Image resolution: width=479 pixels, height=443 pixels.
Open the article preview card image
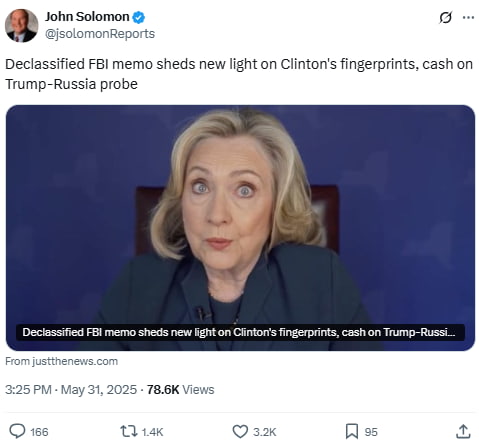240,228
